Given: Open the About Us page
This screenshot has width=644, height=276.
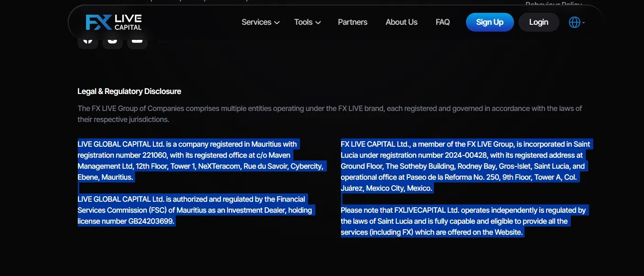Looking at the screenshot, I should [x=401, y=22].
